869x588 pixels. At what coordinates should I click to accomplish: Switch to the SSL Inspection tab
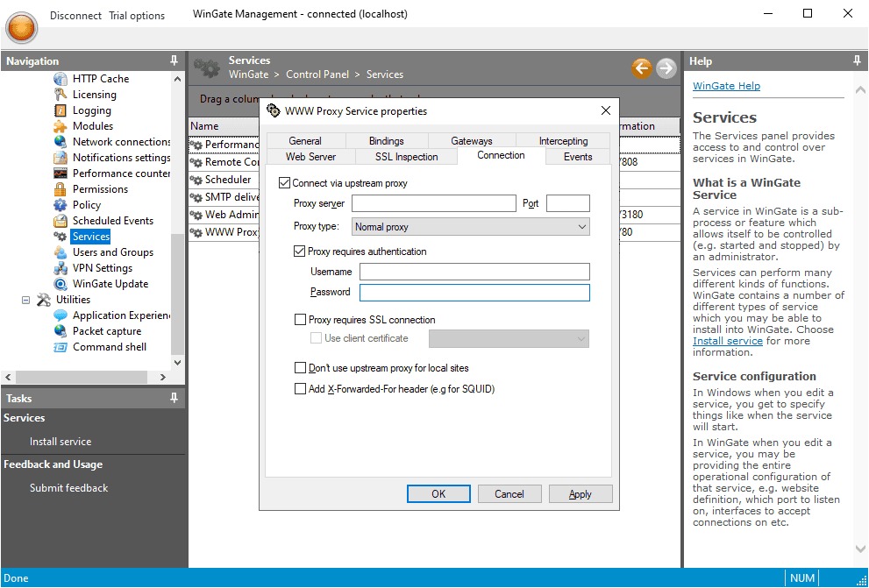click(x=406, y=157)
